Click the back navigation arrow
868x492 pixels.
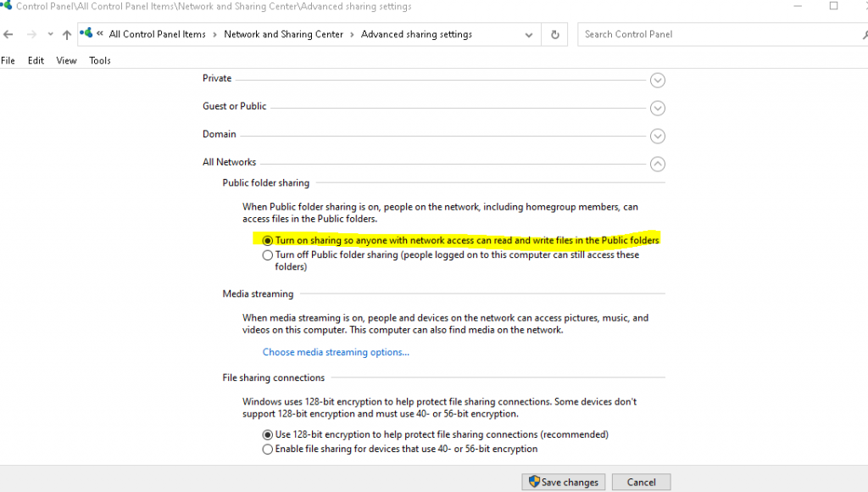click(x=8, y=34)
